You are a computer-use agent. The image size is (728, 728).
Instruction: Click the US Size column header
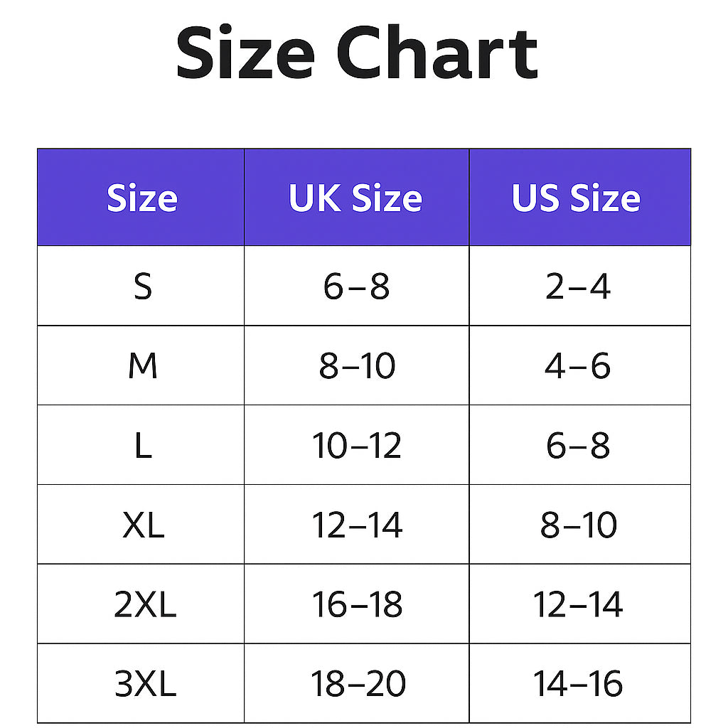click(576, 198)
